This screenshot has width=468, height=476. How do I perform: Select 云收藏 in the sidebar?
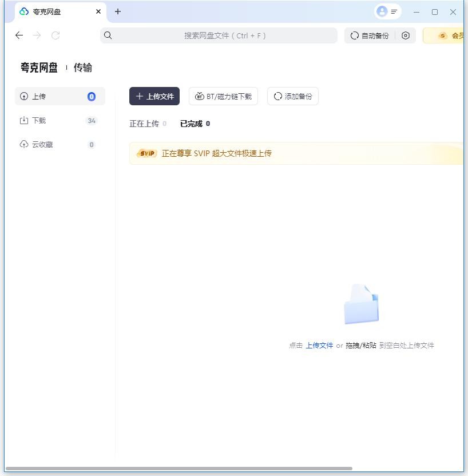(x=60, y=145)
